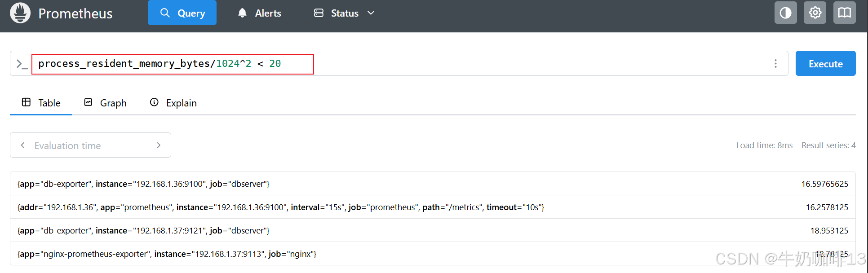Click the Load time: 8ms text
The height and width of the screenshot is (273, 868).
pyautogui.click(x=764, y=145)
